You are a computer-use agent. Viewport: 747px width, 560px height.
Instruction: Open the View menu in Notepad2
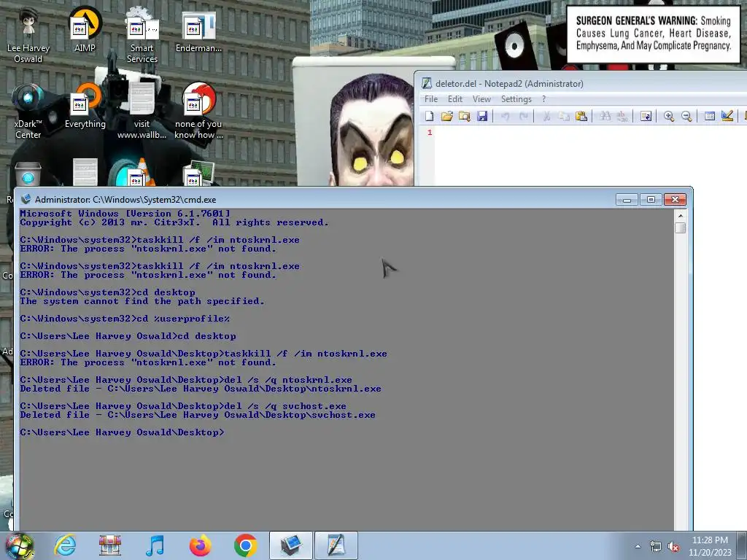click(481, 99)
